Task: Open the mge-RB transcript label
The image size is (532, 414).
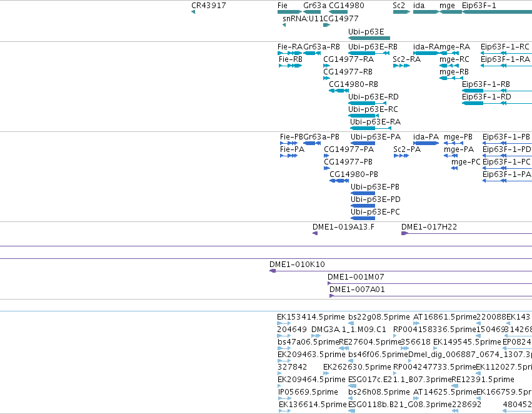Action: pos(454,72)
